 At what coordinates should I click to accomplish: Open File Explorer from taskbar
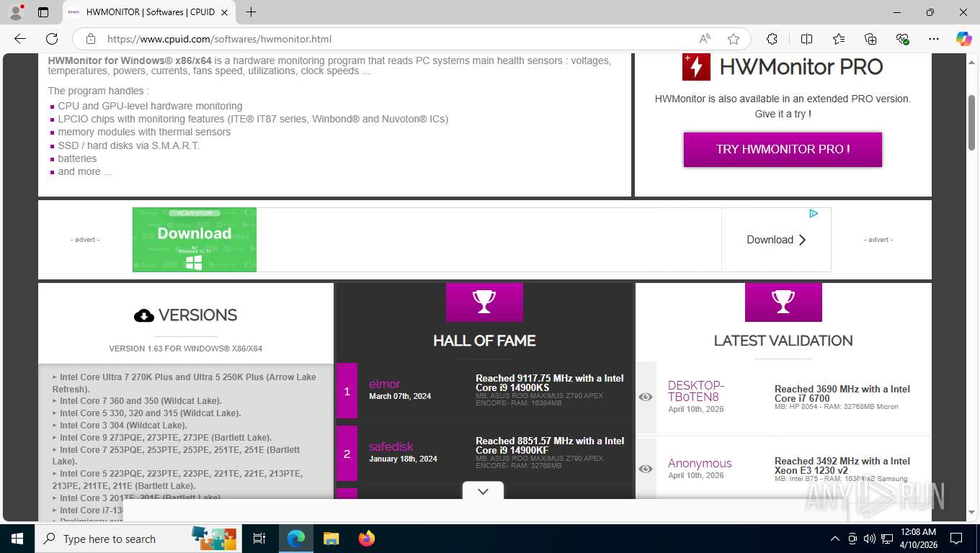[x=331, y=539]
